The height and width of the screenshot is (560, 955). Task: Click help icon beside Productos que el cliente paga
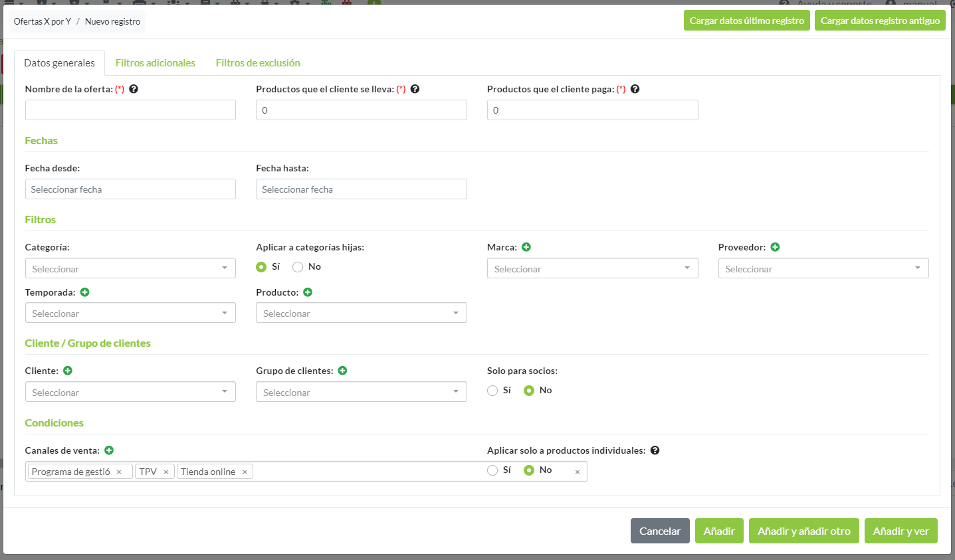tap(635, 89)
